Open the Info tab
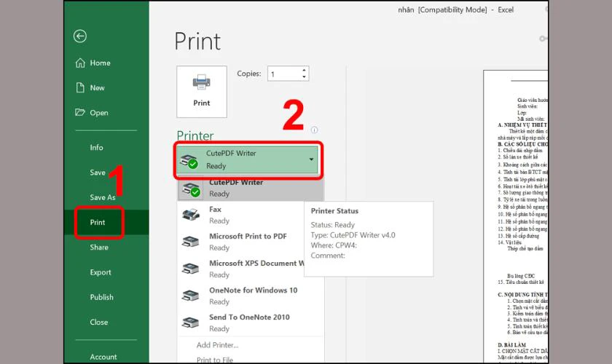Image resolution: width=612 pixels, height=364 pixels. (x=106, y=148)
